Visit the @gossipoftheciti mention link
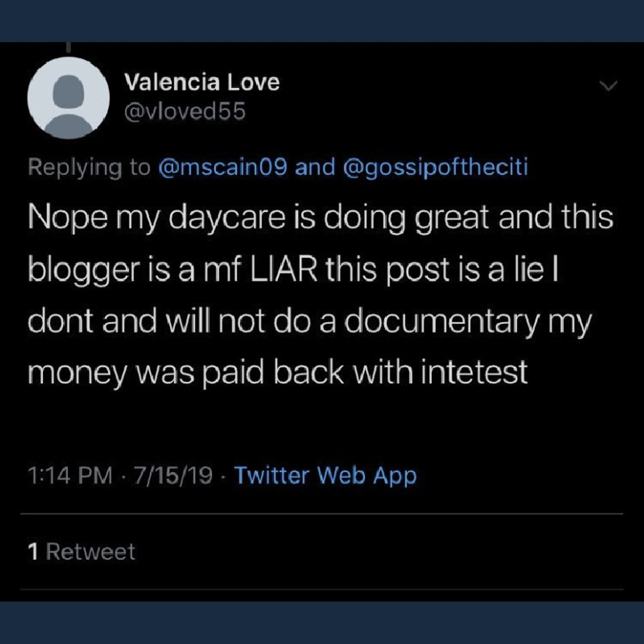The image size is (644, 644). click(436, 167)
